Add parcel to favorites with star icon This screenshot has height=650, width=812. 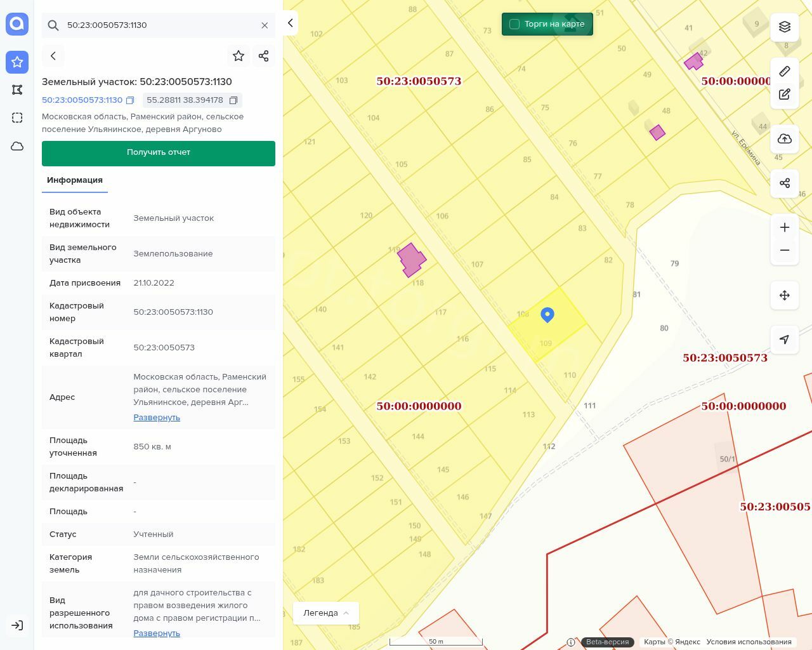[239, 56]
